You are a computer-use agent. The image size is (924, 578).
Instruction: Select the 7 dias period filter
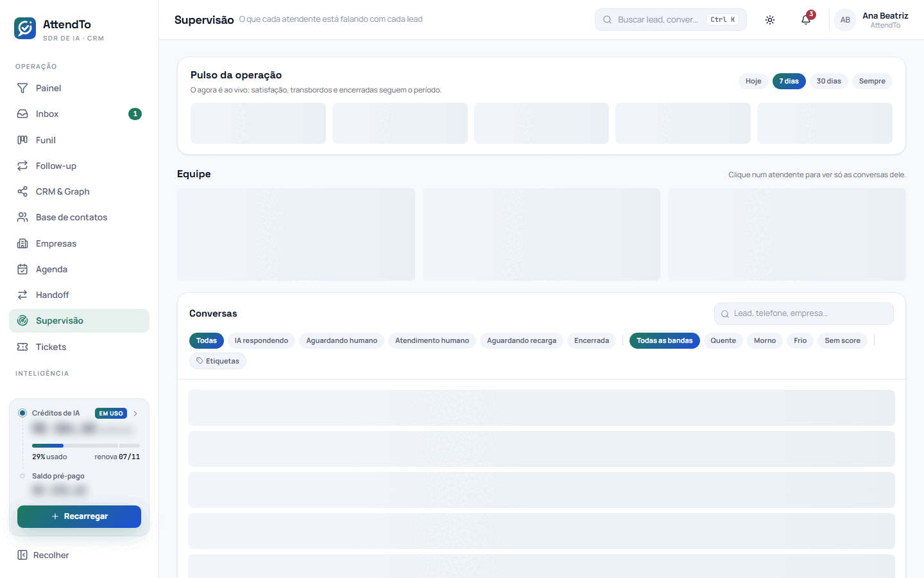[789, 81]
